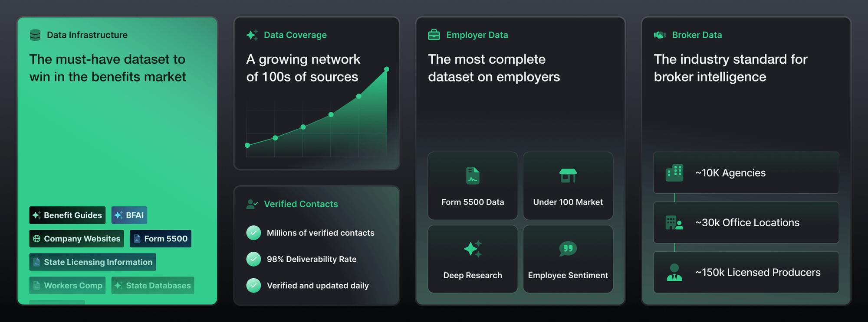The height and width of the screenshot is (322, 868).
Task: Click the document icon in Workers Comp tag
Action: (36, 286)
